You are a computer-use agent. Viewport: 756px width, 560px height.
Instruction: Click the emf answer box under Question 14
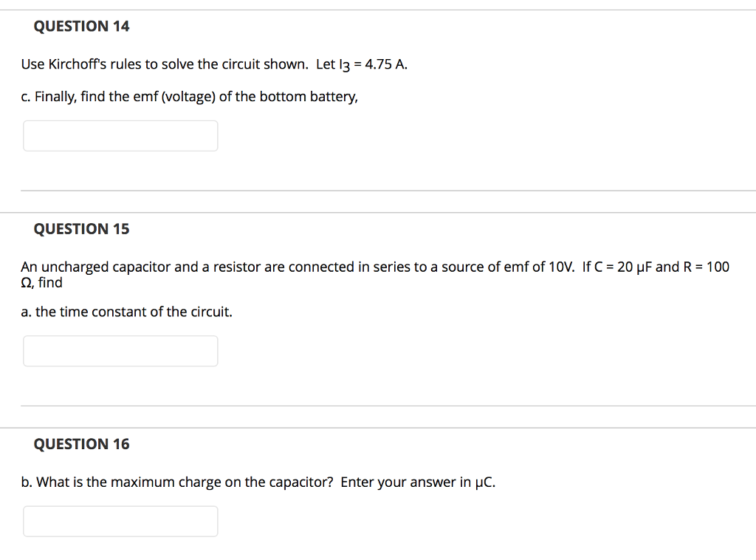(x=120, y=135)
